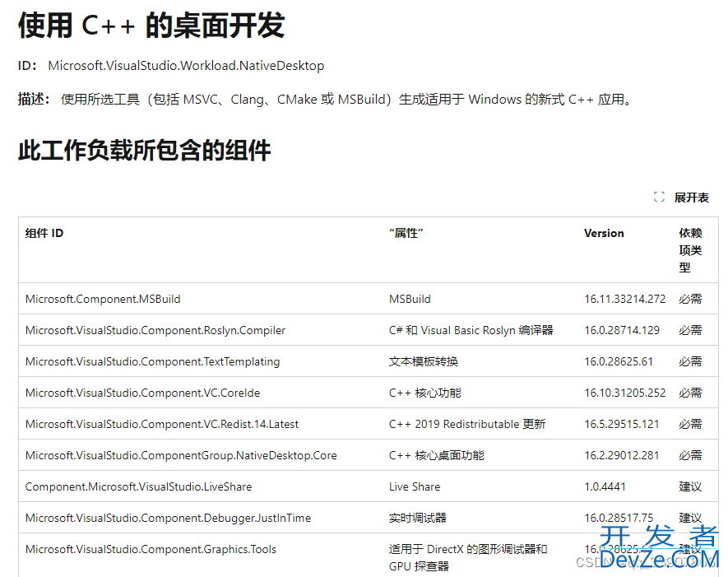
Task: Click the 依赖项类型 column header
Action: click(690, 250)
